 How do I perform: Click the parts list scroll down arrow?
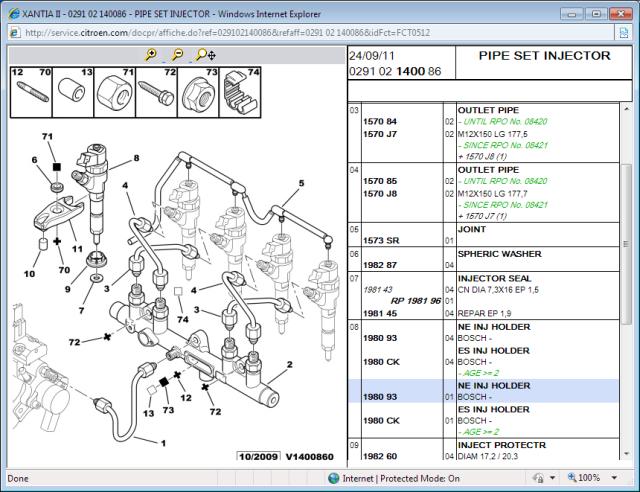tap(626, 454)
